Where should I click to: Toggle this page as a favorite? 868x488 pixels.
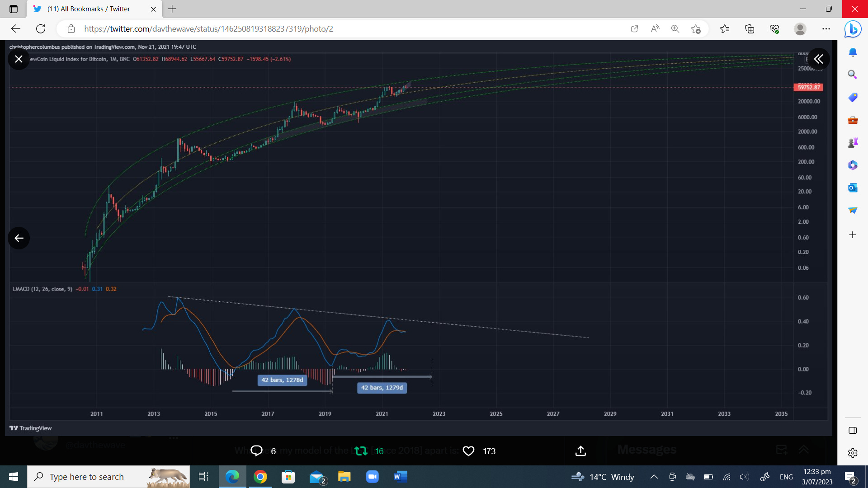pos(696,28)
